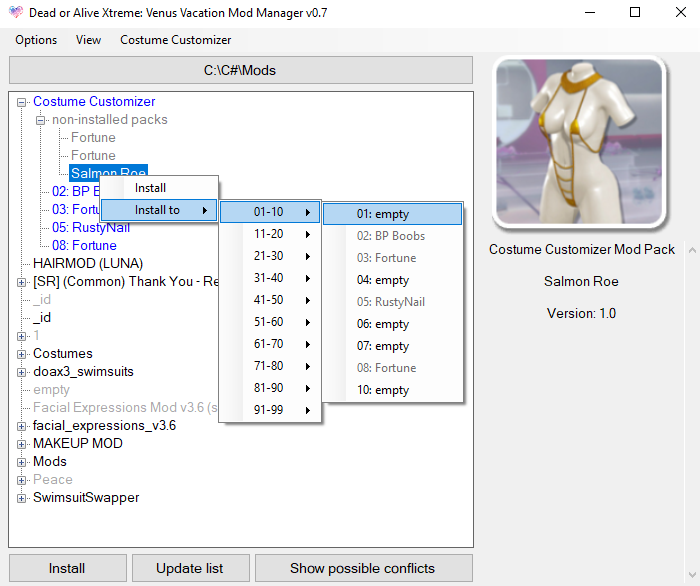Open the 31-40 slot range submenu
The height and width of the screenshot is (586, 700).
[270, 278]
